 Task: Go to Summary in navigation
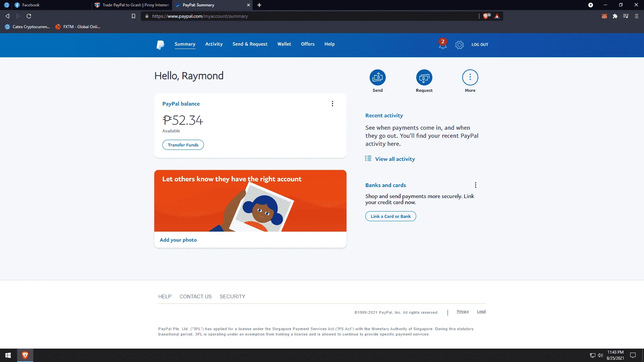tap(185, 44)
